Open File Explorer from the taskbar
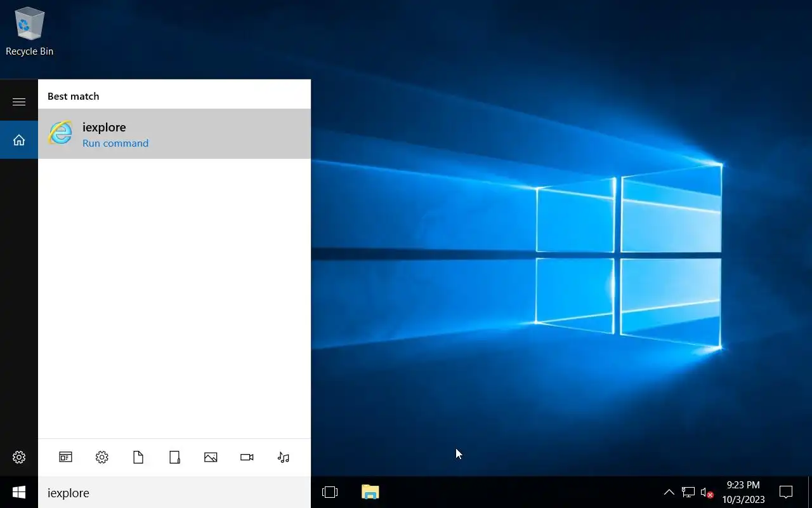 [x=370, y=492]
